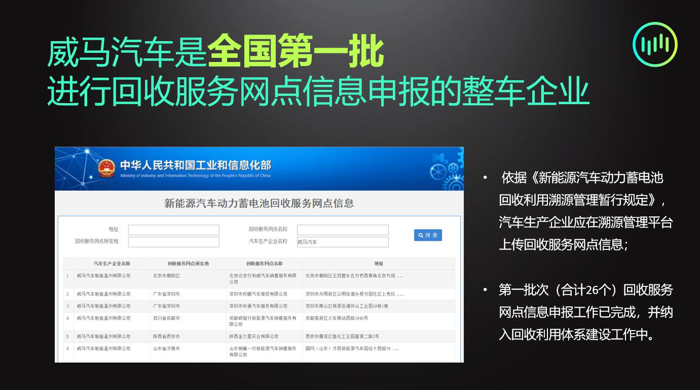Select the table row for 四川省成都市

click(259, 321)
